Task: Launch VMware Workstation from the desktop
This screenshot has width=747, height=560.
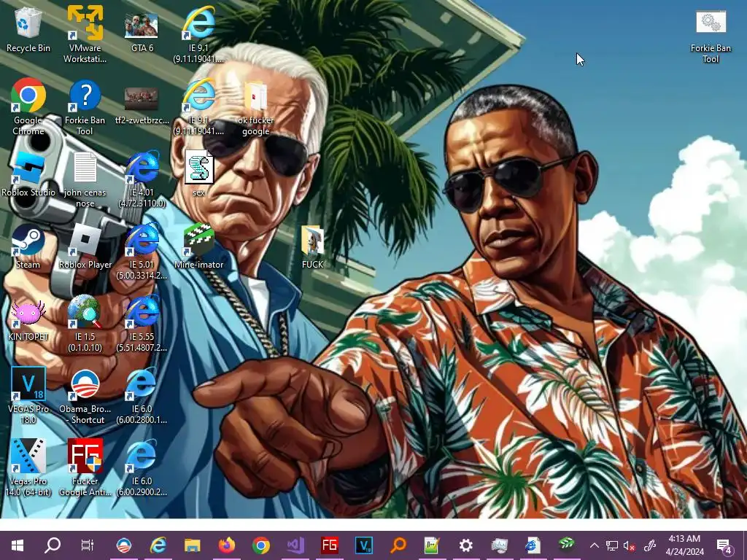Action: coord(85,34)
